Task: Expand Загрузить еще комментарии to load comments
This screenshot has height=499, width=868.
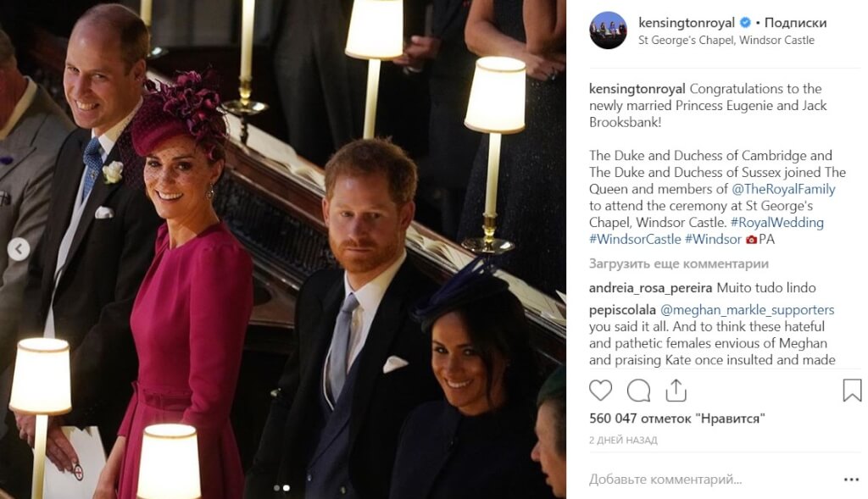Action: [679, 263]
